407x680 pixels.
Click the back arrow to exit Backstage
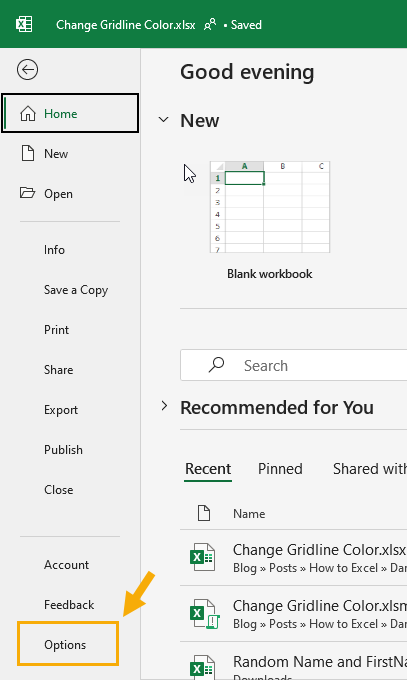point(27,69)
